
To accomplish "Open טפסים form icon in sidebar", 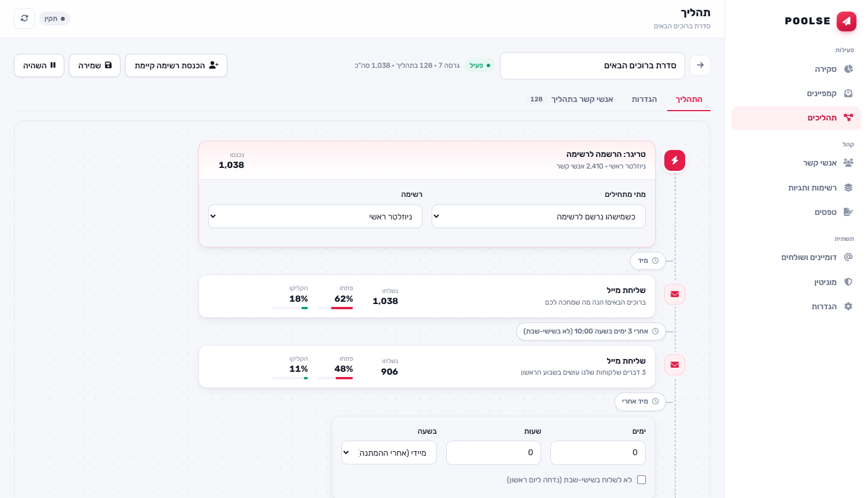I will pyautogui.click(x=848, y=212).
